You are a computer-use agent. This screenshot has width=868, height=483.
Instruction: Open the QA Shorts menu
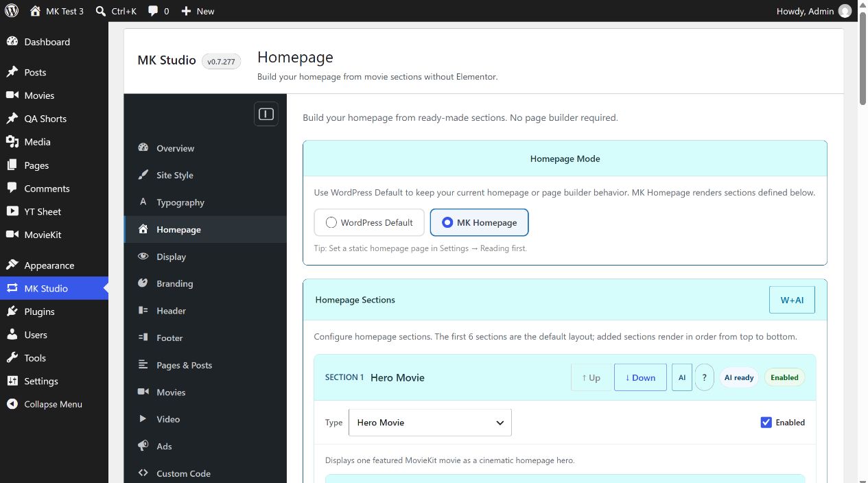[x=54, y=119]
